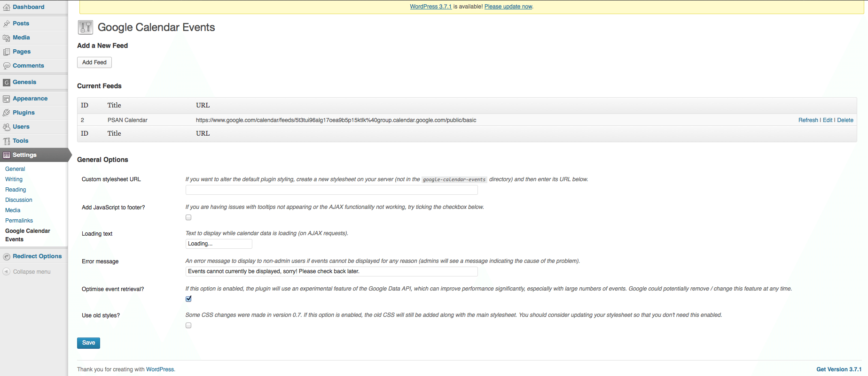Click the Collapse menu arrow icon
Image resolution: width=868 pixels, height=376 pixels.
[7, 272]
